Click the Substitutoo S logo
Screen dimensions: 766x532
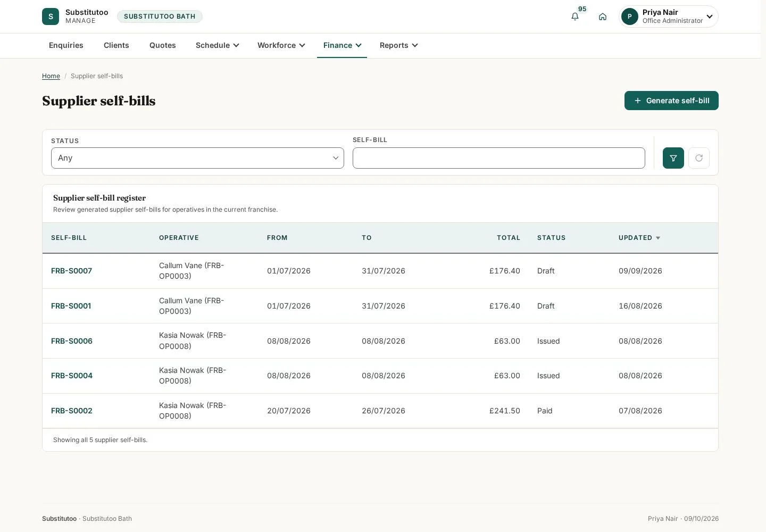[x=51, y=16]
